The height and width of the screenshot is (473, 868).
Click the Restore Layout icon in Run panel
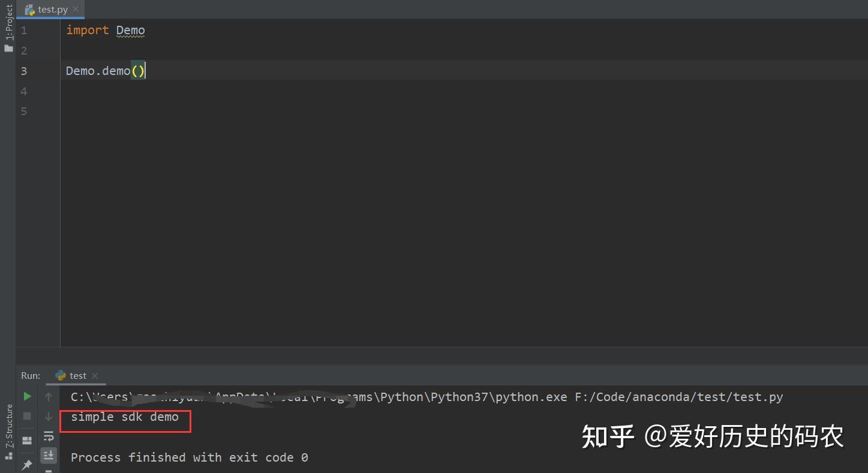(x=26, y=439)
